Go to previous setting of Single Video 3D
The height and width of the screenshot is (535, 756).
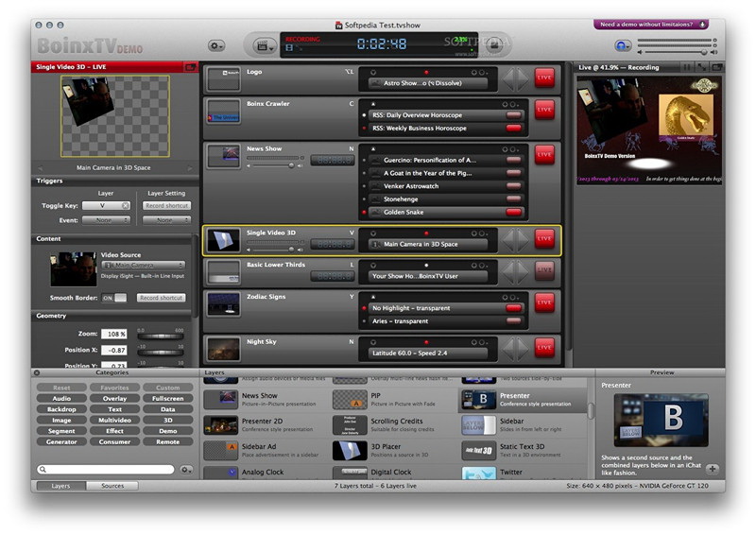(508, 240)
